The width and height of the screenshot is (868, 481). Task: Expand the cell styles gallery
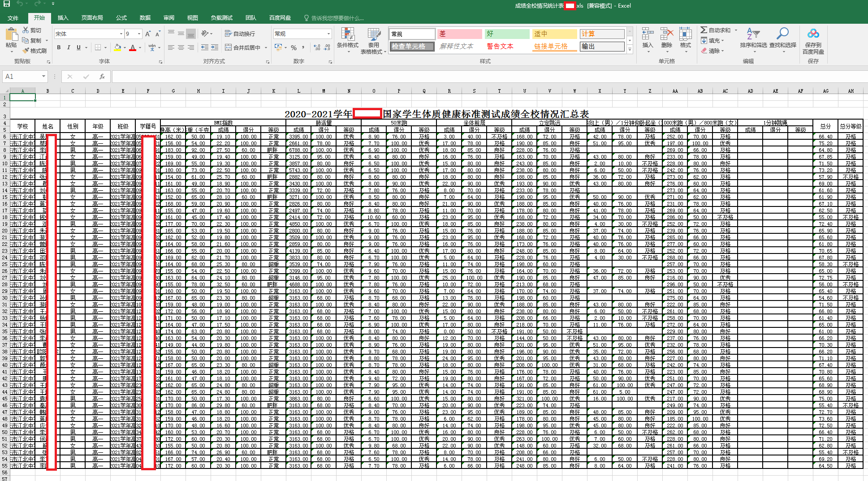click(630, 50)
